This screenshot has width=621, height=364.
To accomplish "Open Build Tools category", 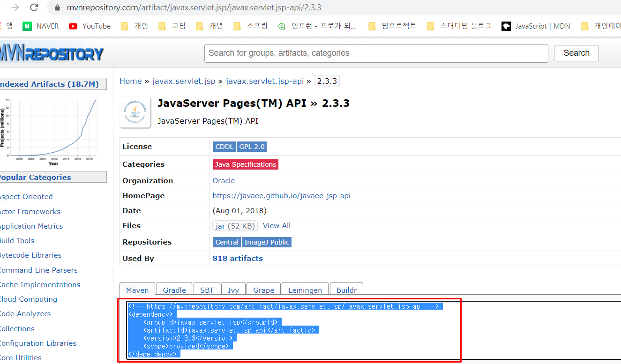I will coord(16,241).
